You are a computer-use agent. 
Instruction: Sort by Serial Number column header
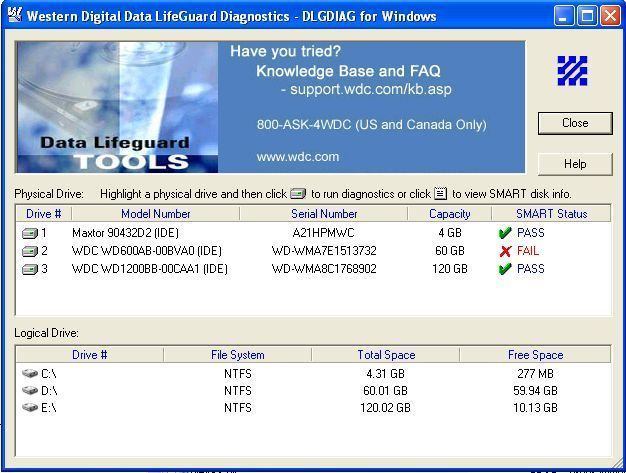tap(324, 214)
